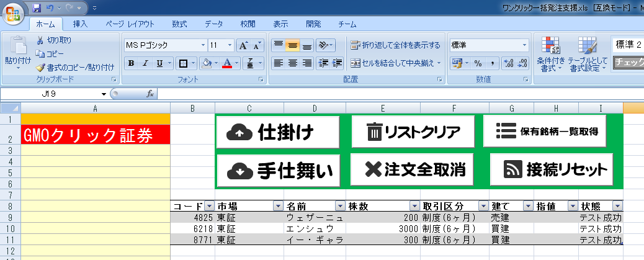Image resolution: width=644 pixels, height=260 pixels.
Task: Apply the fill color paint bucket
Action: click(207, 63)
